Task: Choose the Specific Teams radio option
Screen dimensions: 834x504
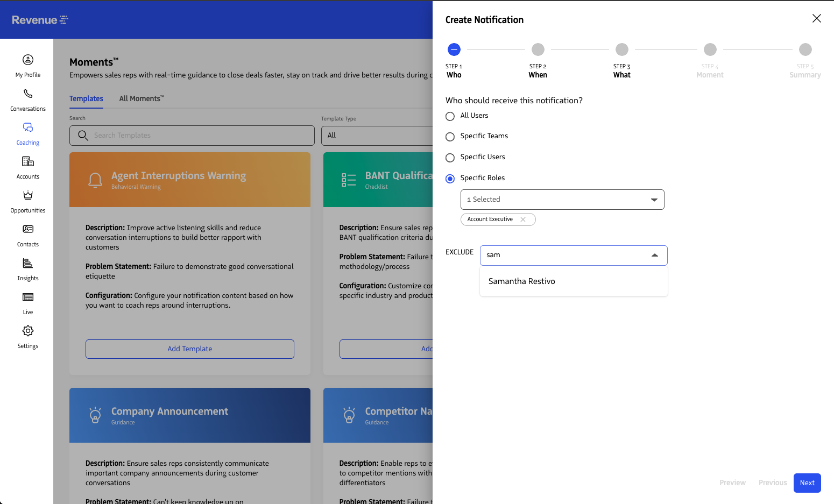Action: tap(450, 137)
